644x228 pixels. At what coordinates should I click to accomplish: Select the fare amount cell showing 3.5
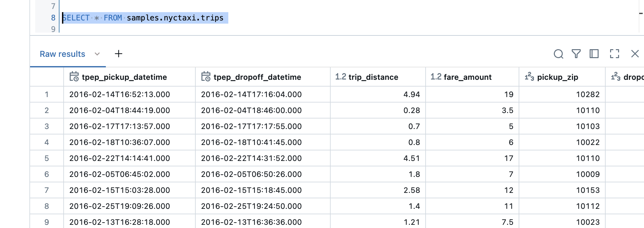[507, 110]
